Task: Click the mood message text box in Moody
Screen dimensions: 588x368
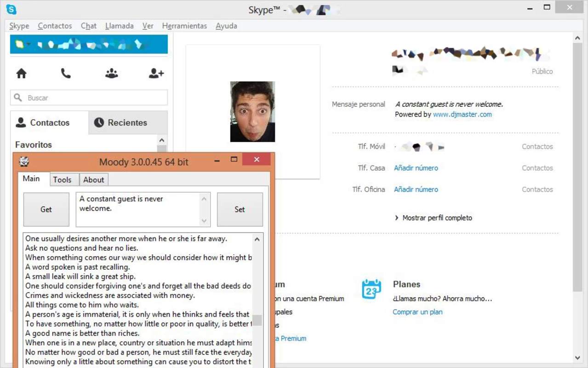Action: (138, 209)
